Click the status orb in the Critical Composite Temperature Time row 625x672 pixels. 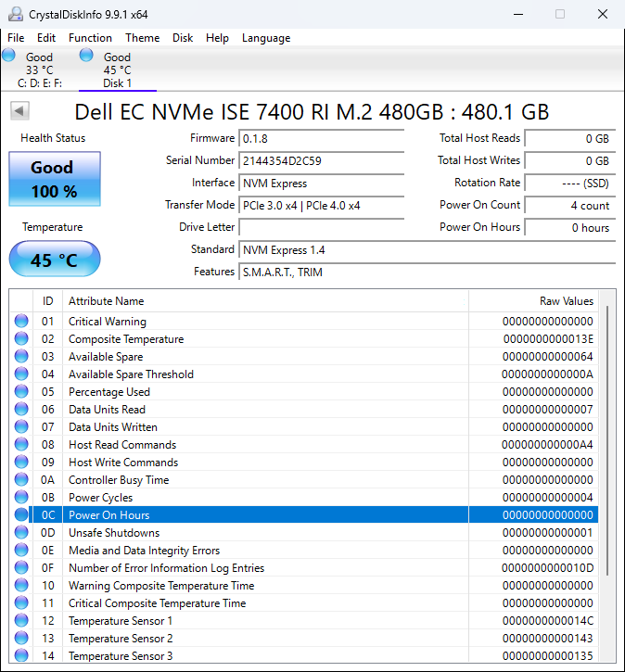coord(21,602)
